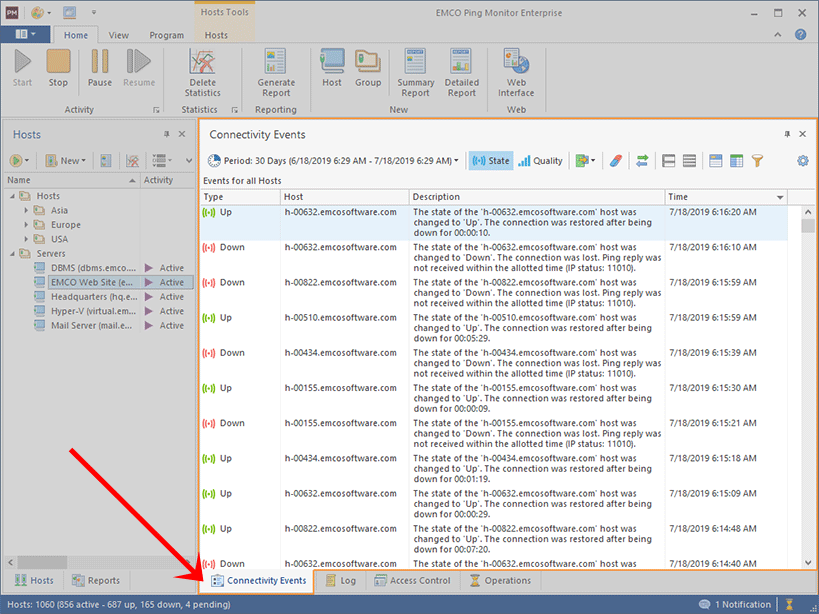Sort hosts by the Name column
Viewport: 819px width, 614px height.
(72, 180)
